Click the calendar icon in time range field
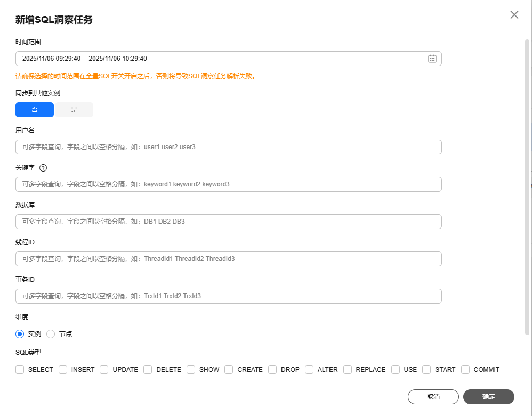Screen dimensions: 532x416 432,59
